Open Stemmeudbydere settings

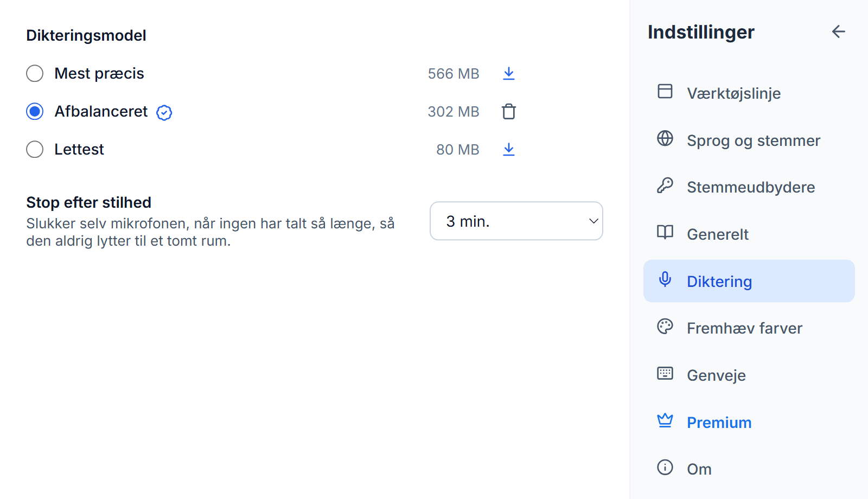(x=749, y=187)
